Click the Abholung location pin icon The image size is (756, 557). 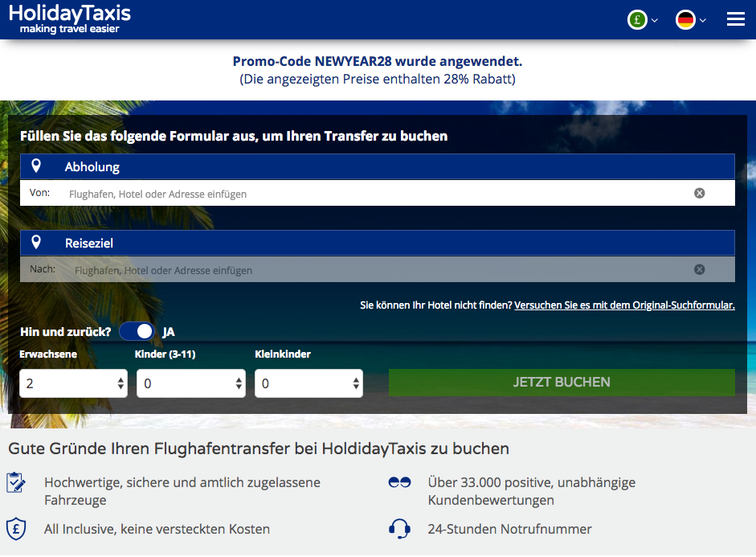coord(36,166)
